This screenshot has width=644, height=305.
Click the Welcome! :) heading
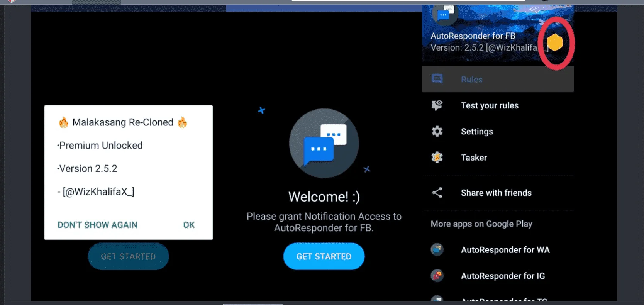[x=324, y=197]
